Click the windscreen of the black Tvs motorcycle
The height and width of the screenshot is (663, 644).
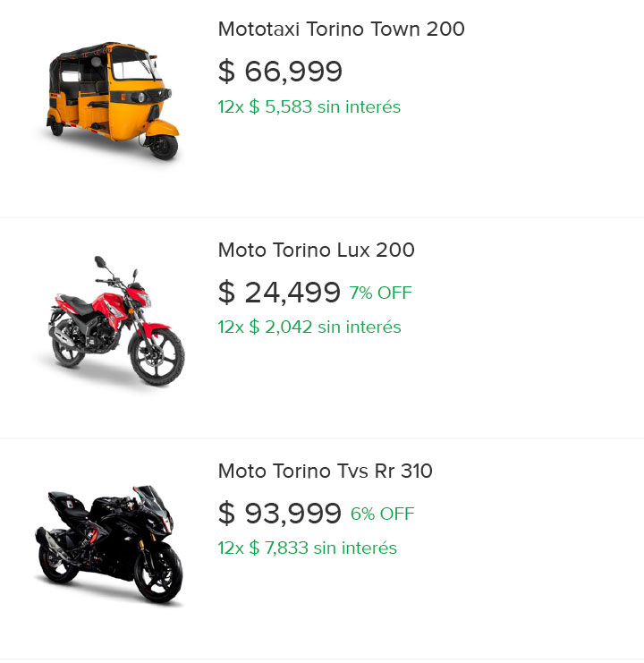tap(151, 497)
